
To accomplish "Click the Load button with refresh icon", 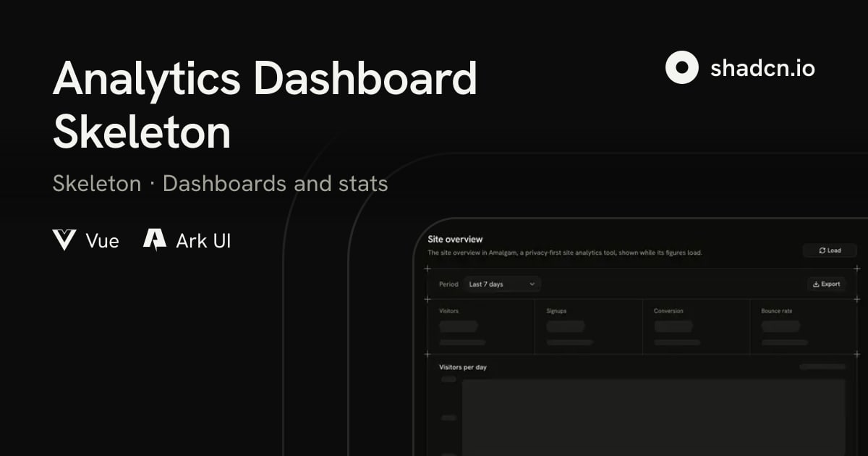I will 830,250.
